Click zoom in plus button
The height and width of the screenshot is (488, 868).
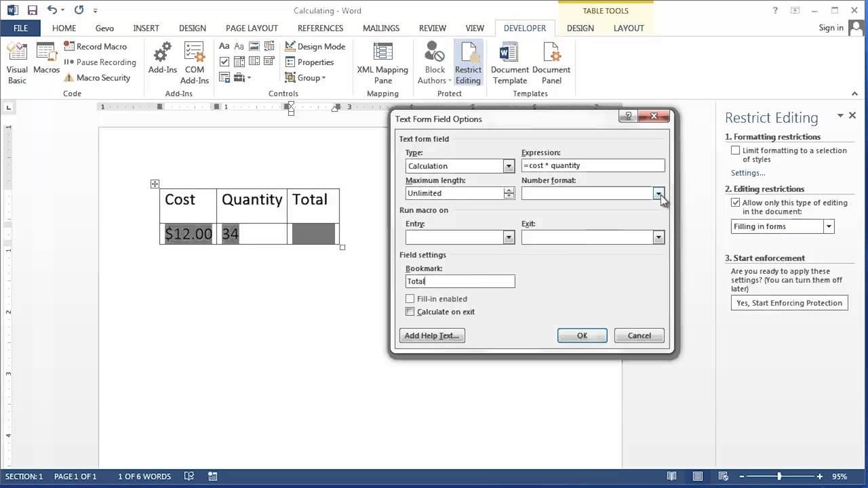[x=820, y=476]
